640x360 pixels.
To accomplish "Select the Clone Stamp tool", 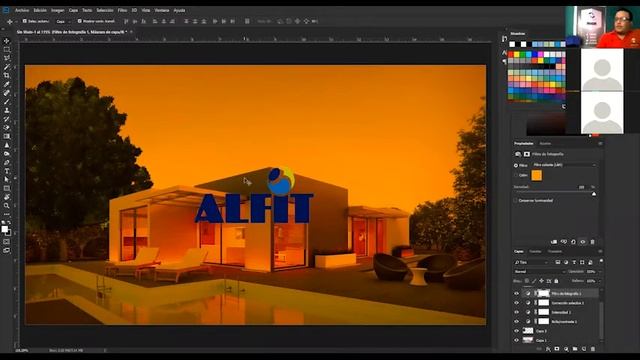I will click(7, 110).
